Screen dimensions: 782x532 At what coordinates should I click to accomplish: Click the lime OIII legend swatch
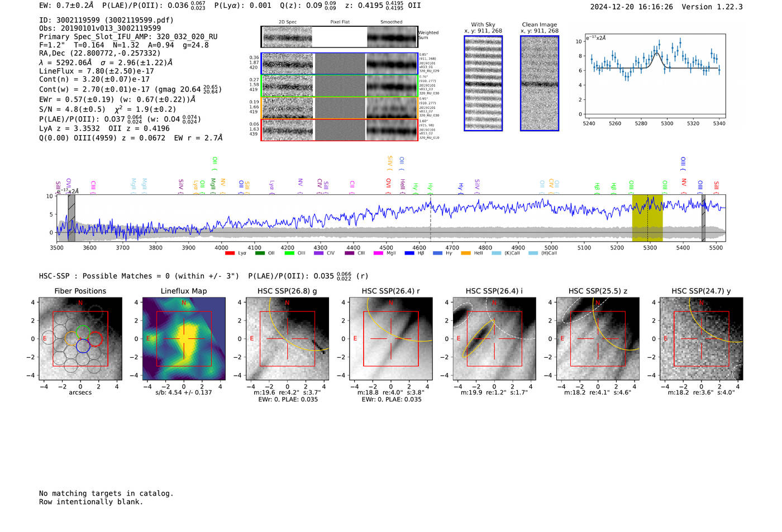click(289, 253)
